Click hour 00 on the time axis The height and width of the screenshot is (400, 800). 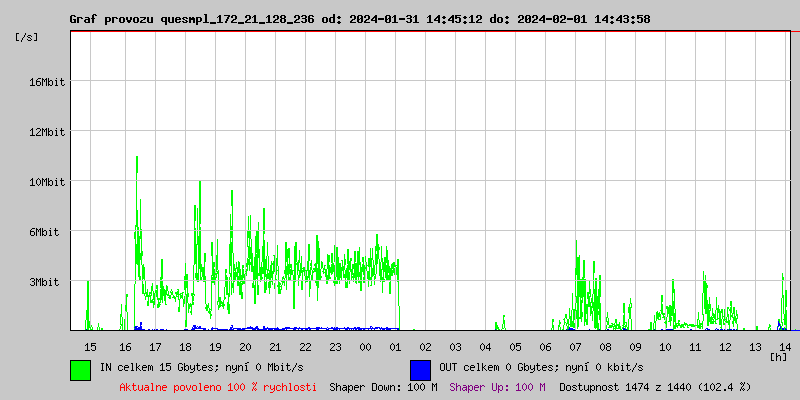click(365, 346)
